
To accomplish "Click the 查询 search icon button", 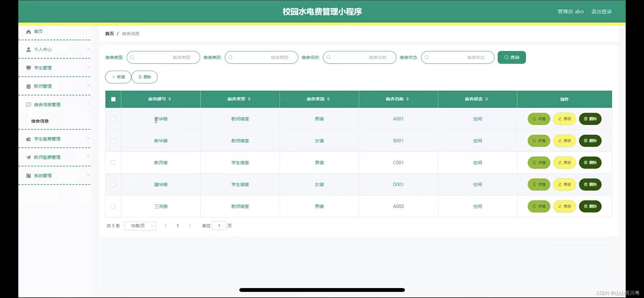I will click(512, 57).
